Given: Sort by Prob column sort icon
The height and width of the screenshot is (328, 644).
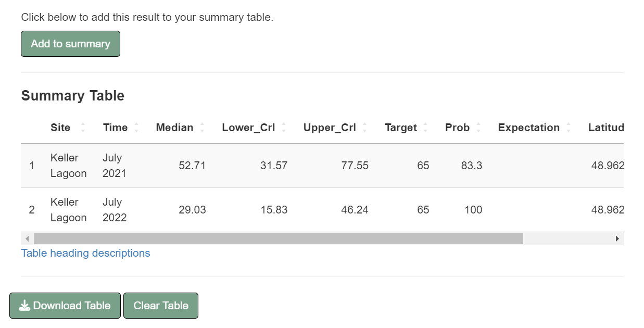Looking at the screenshot, I should (478, 128).
